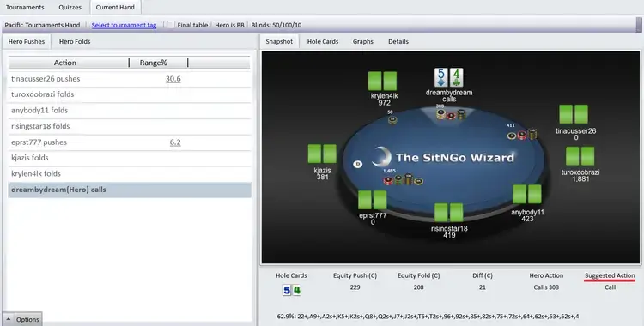The height and width of the screenshot is (326, 644).
Task: Click the SitNGo Wizard moon logo
Action: point(381,157)
